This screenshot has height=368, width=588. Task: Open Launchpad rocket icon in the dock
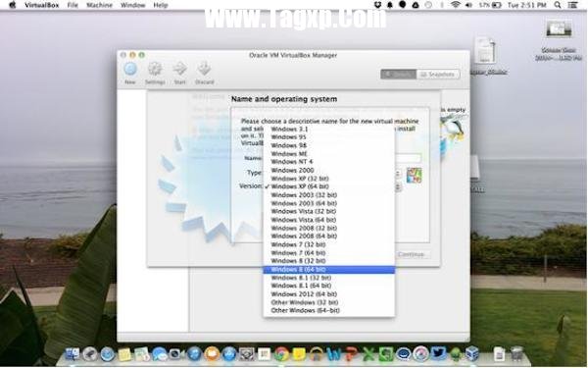[x=90, y=354]
